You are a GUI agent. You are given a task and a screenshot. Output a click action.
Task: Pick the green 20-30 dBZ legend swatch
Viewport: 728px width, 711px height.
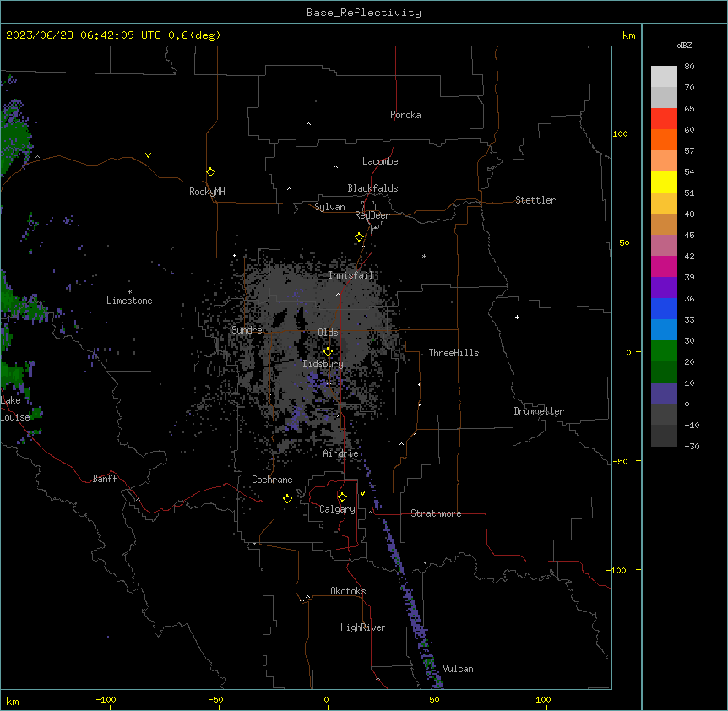pyautogui.click(x=664, y=351)
